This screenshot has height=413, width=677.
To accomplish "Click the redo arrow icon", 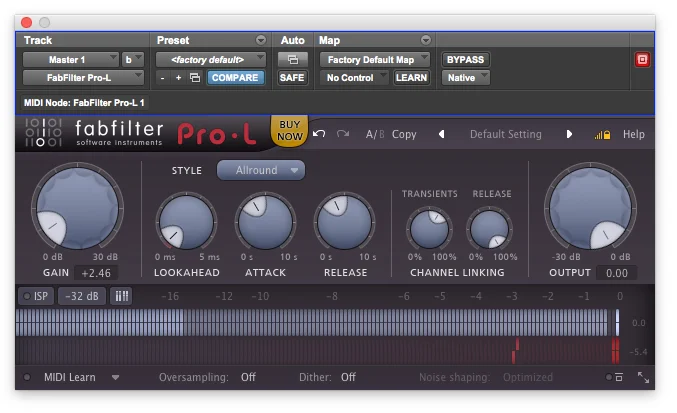I will coord(343,134).
